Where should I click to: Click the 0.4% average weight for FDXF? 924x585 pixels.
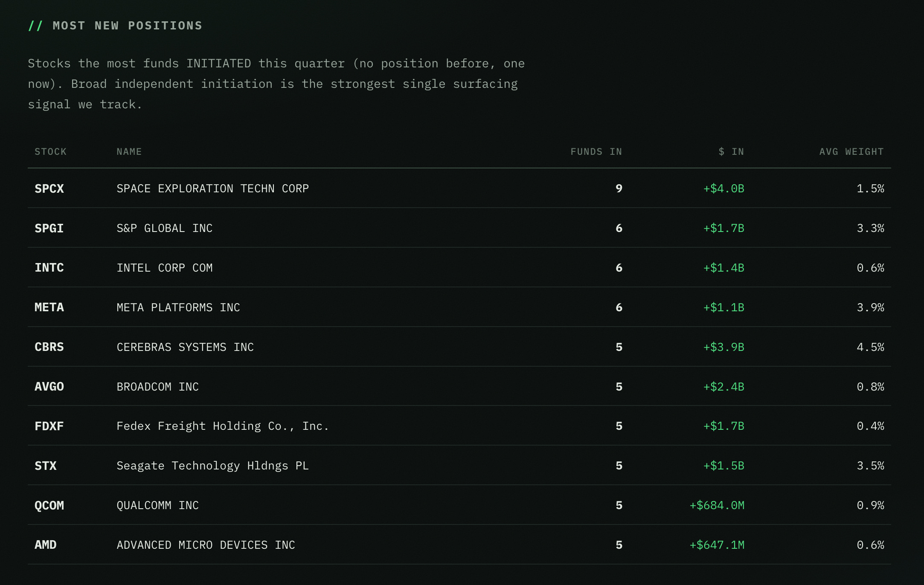tap(870, 426)
